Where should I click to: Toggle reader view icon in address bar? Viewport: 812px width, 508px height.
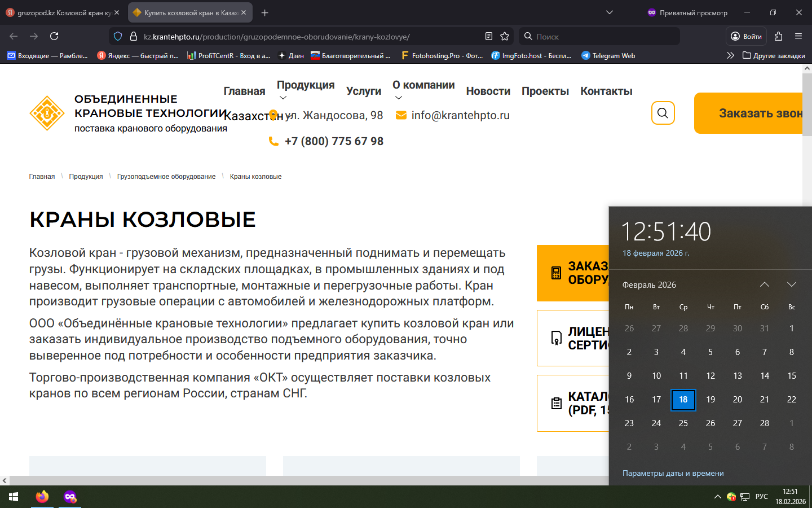[x=489, y=36]
